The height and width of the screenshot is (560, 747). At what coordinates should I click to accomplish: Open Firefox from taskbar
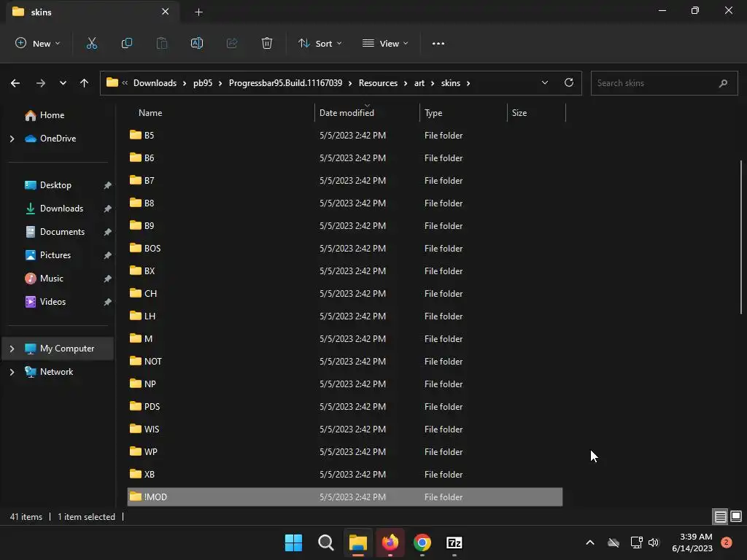pyautogui.click(x=390, y=542)
